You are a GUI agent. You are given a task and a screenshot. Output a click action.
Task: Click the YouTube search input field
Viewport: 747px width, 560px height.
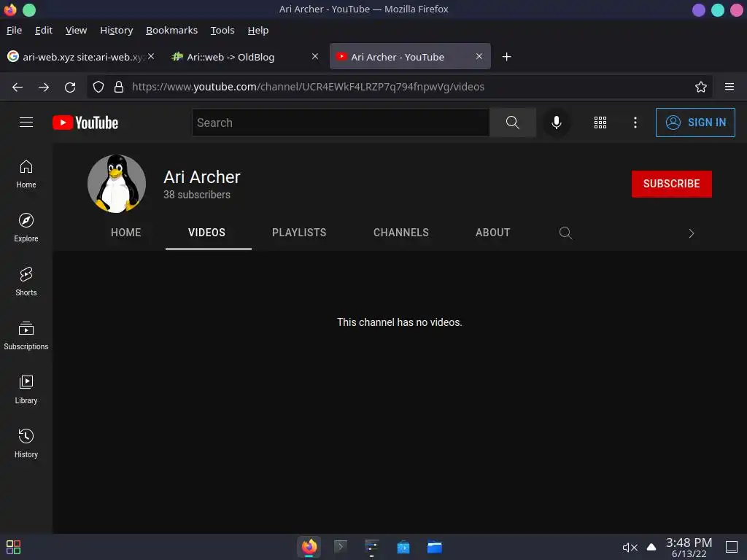coord(341,122)
